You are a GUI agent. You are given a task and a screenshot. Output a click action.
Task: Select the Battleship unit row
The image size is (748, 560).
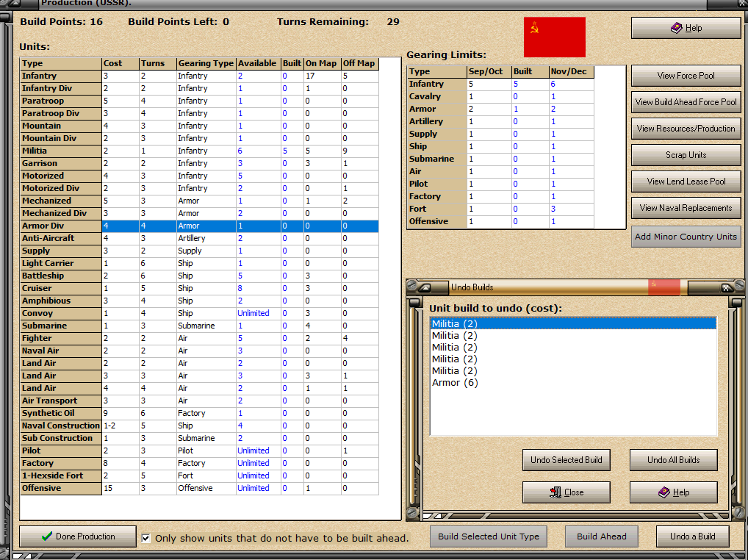coord(199,276)
